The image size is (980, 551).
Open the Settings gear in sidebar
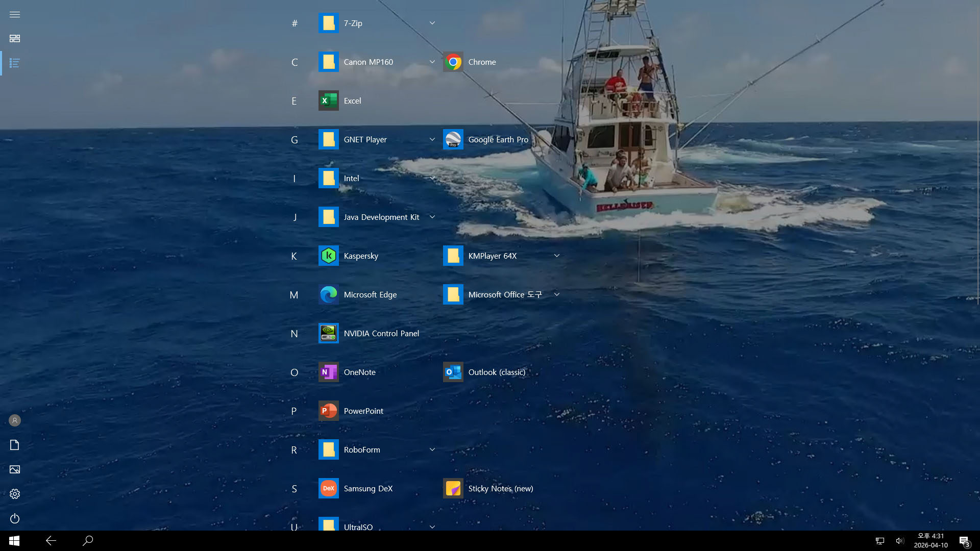15,494
